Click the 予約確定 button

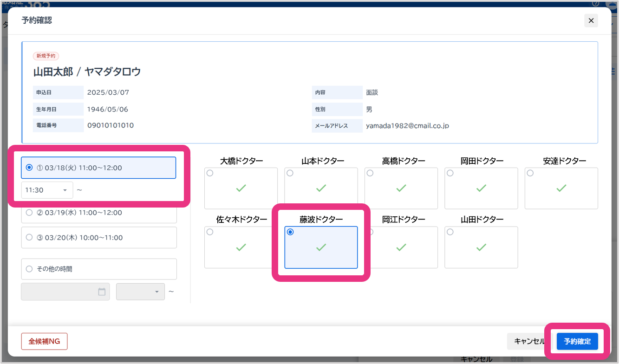[577, 341]
